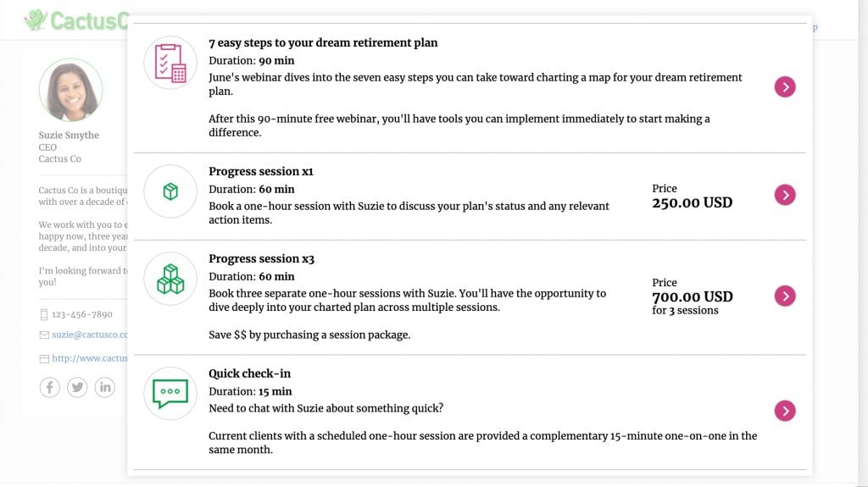Click the single cube Progress session x1 icon
Image resolution: width=868 pixels, height=487 pixels.
[170, 191]
